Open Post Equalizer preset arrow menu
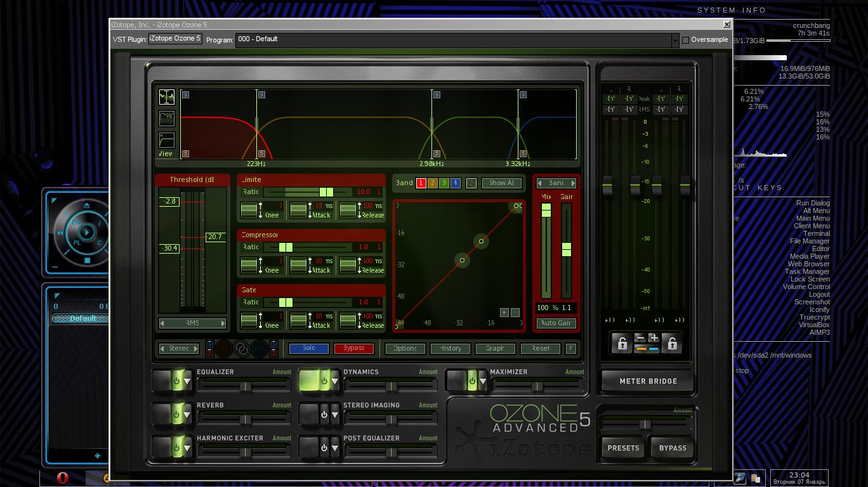 pyautogui.click(x=334, y=447)
